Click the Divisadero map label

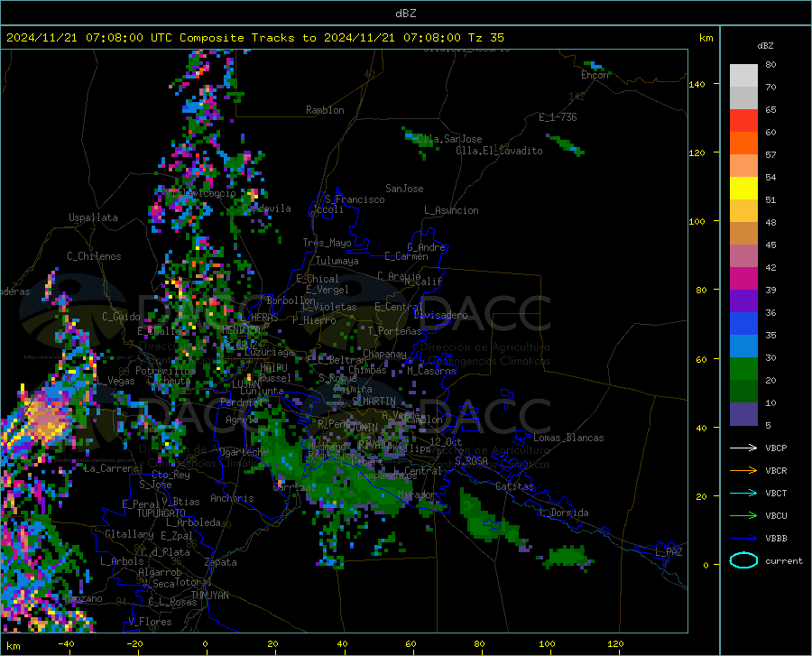pyautogui.click(x=440, y=315)
